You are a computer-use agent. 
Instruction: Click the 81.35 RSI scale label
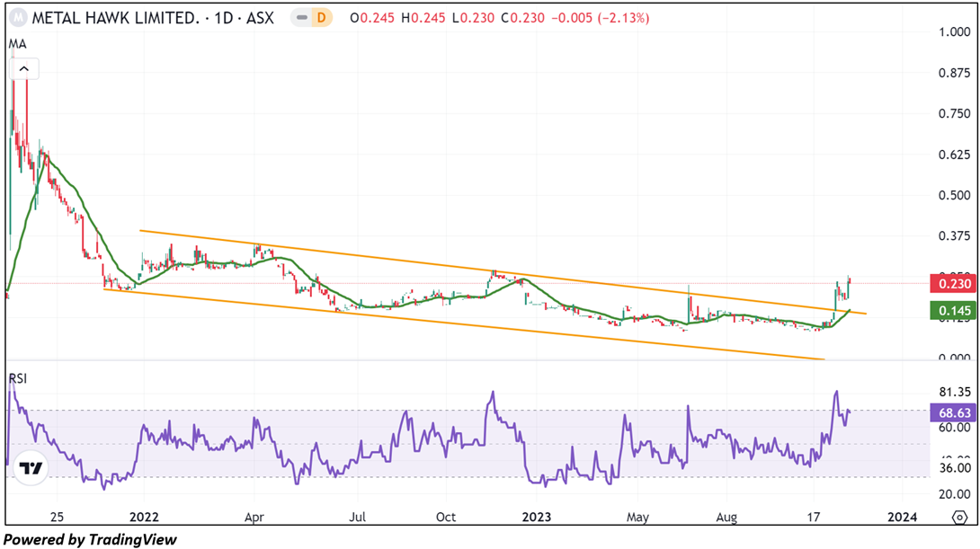point(954,393)
